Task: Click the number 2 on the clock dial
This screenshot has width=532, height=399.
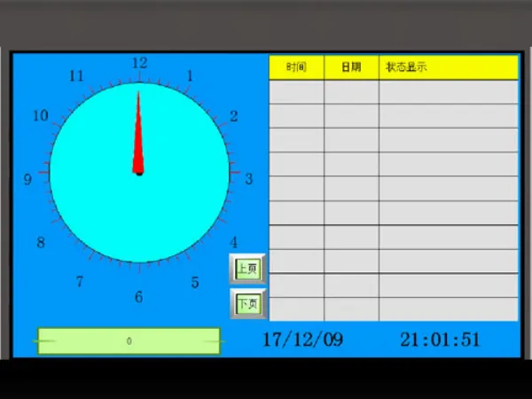Action: point(233,116)
